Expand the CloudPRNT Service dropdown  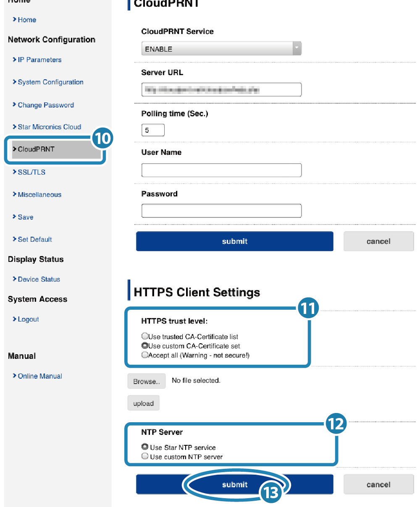[221, 49]
